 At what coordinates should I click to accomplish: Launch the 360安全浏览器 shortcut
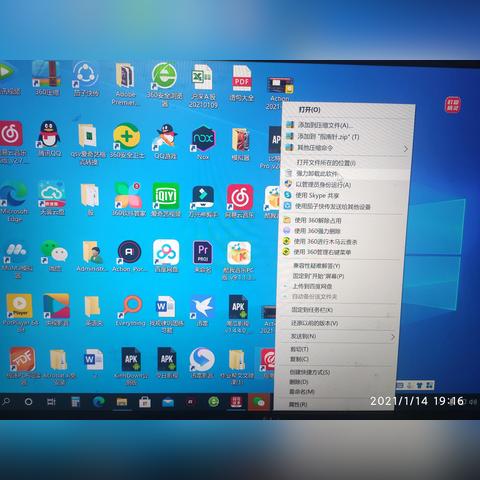pos(164,76)
